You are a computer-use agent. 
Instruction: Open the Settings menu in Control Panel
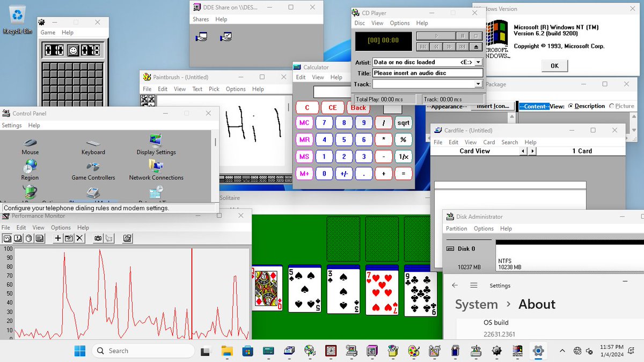click(12, 125)
